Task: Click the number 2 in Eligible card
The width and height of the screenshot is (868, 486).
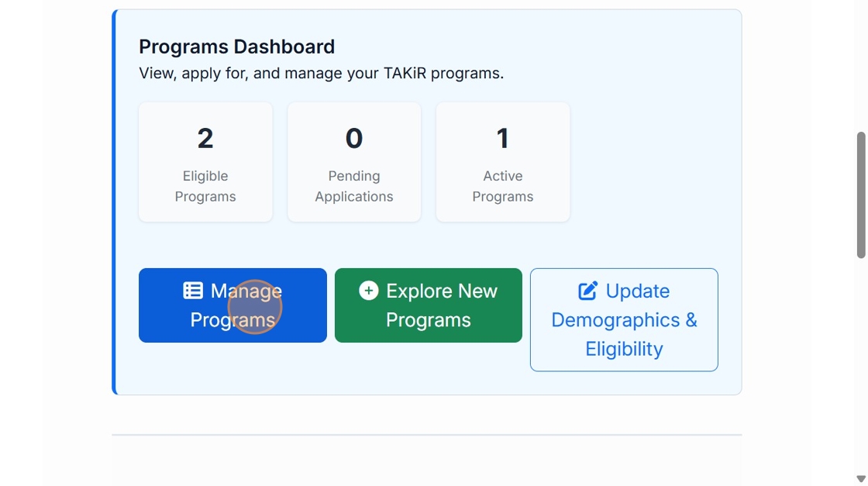Action: click(x=205, y=139)
